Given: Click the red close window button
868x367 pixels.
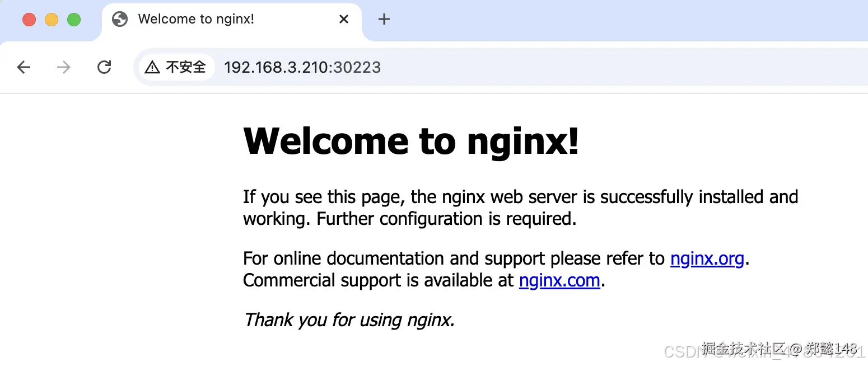Looking at the screenshot, I should coord(29,20).
